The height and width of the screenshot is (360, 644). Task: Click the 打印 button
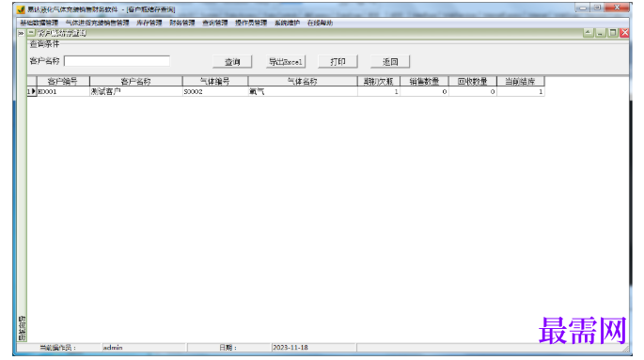(x=338, y=62)
